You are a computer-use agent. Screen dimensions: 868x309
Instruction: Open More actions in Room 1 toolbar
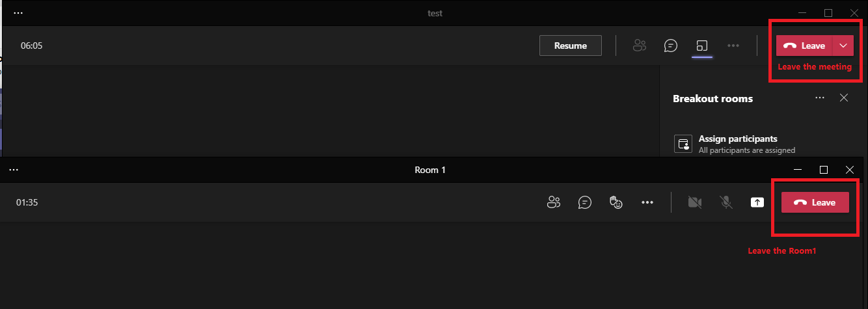[647, 202]
